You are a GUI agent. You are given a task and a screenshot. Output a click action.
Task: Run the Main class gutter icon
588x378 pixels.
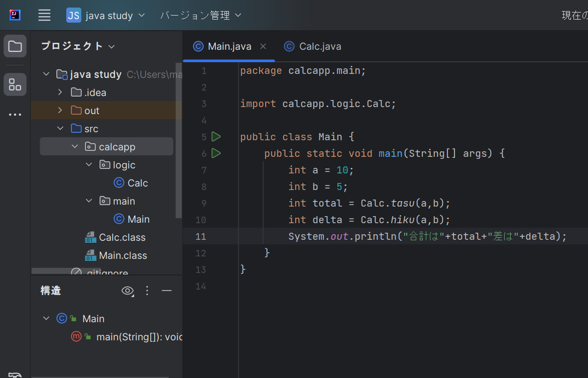(x=216, y=137)
